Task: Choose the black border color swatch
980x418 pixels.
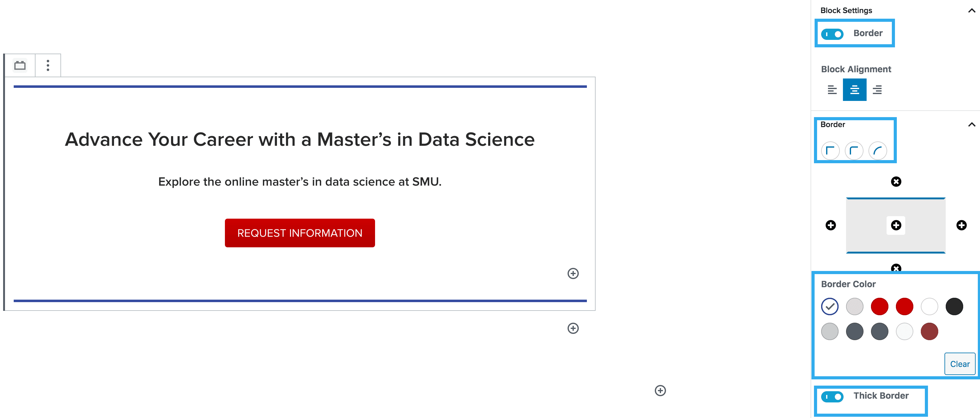Action: click(x=954, y=306)
